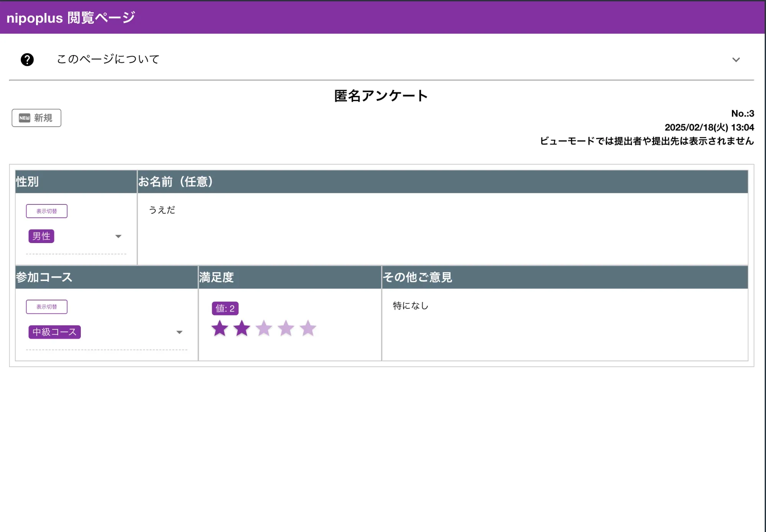
Task: Click the nipoplus 閲覧ページ header title
Action: 70,16
